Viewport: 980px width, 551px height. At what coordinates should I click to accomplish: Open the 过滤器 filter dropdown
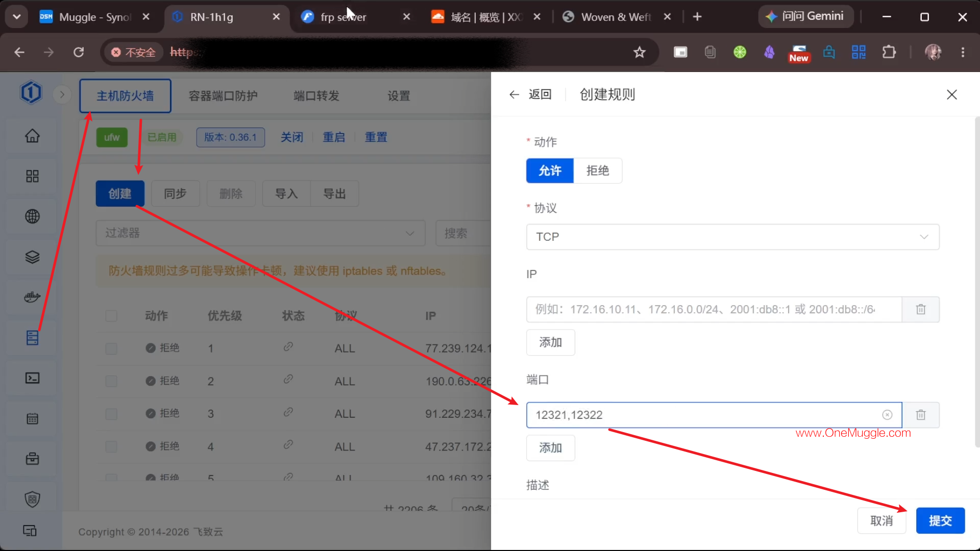pyautogui.click(x=260, y=233)
